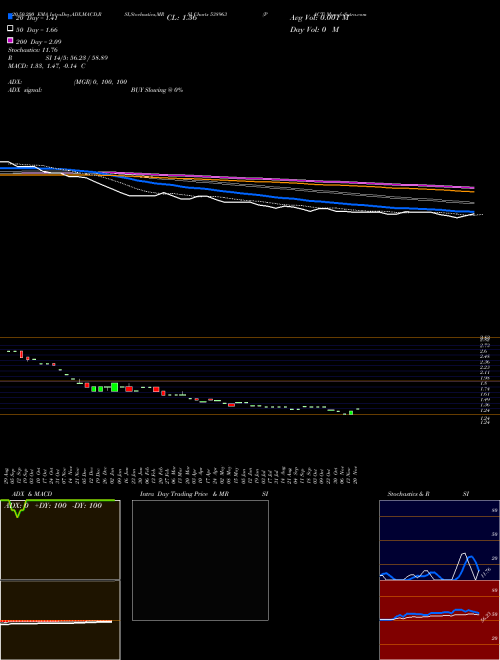Click the 'Day Vol: 0 M' label

(314, 30)
